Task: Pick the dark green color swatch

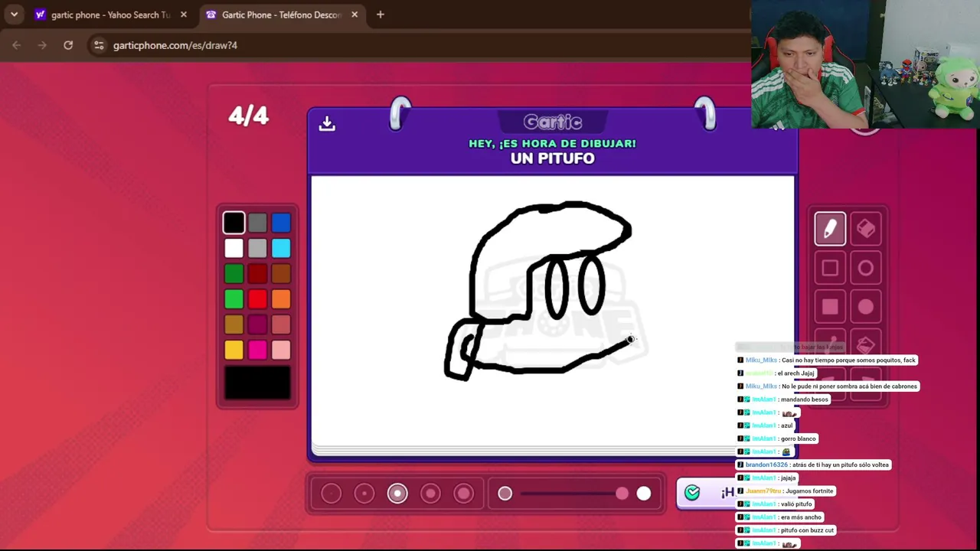Action: coord(234,274)
